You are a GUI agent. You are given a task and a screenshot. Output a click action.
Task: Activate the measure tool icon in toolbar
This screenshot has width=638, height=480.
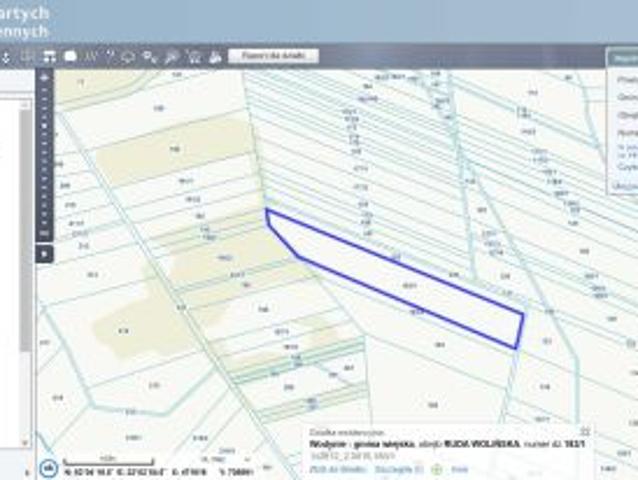(90, 57)
